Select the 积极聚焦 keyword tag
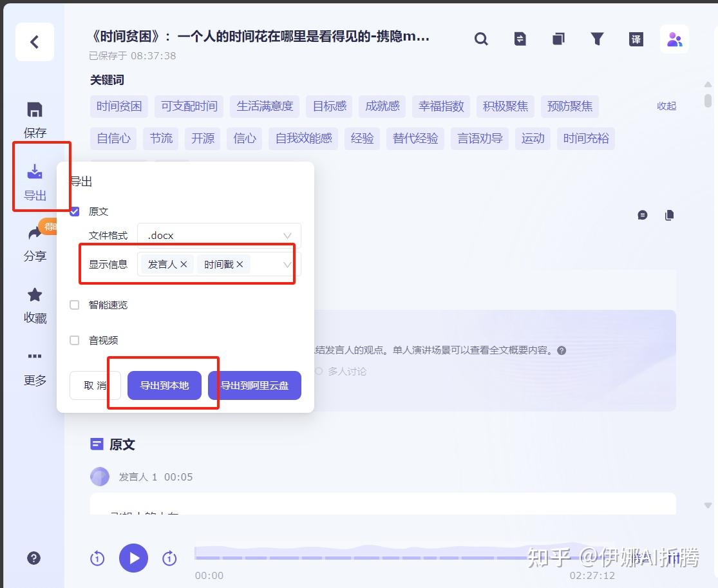This screenshot has height=588, width=718. point(505,106)
